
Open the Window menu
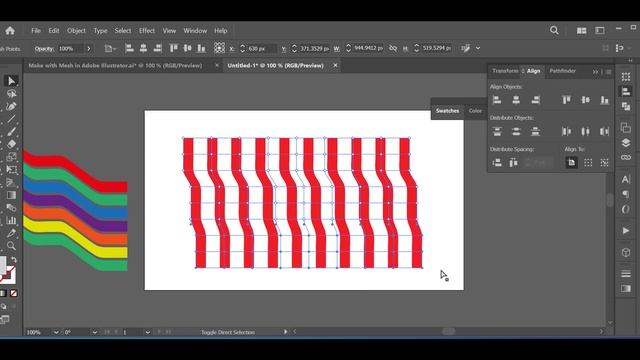coord(195,31)
